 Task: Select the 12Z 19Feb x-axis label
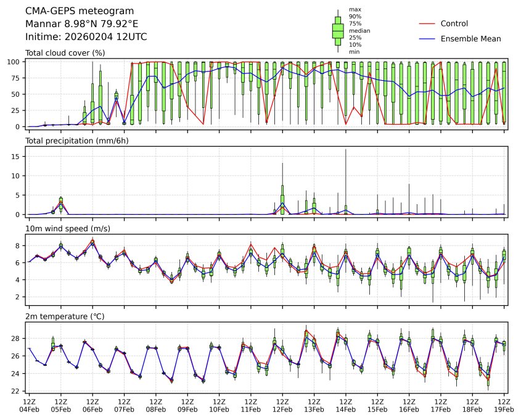pos(504,405)
